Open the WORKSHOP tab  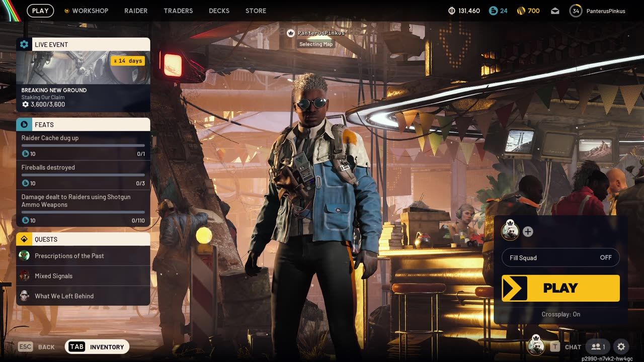tap(86, 11)
